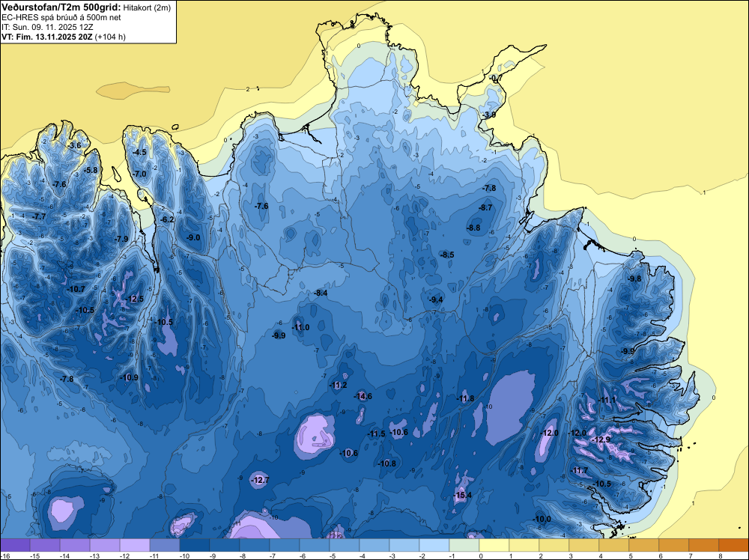Select the -6.2 temperature value
This screenshot has height=560, width=749.
point(167,219)
